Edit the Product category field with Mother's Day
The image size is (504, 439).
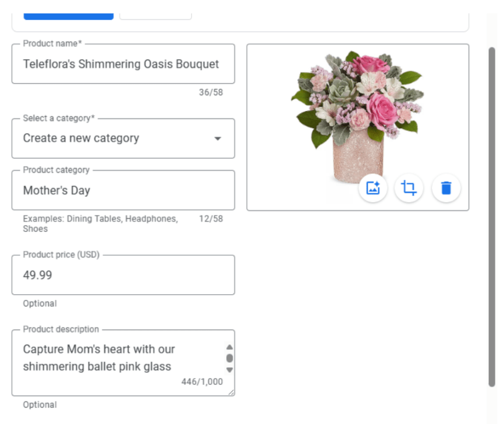coord(123,190)
